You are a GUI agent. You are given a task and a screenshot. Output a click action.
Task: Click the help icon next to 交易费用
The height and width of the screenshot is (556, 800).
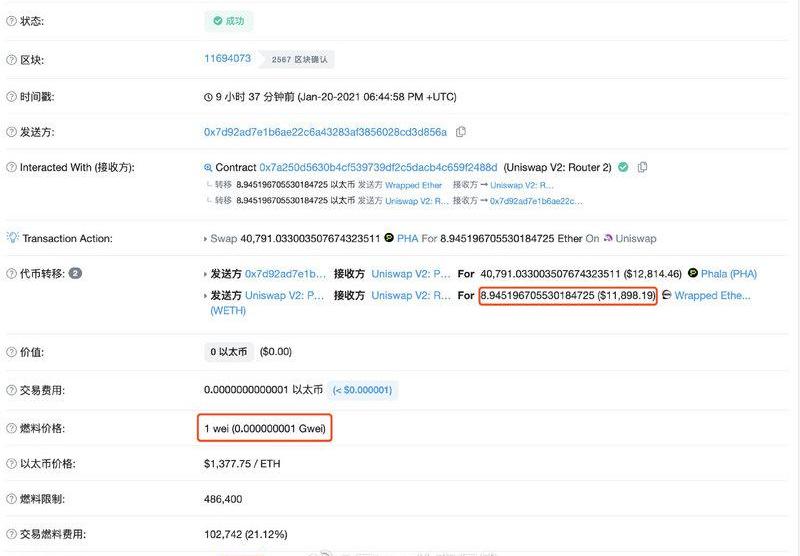pyautogui.click(x=11, y=390)
